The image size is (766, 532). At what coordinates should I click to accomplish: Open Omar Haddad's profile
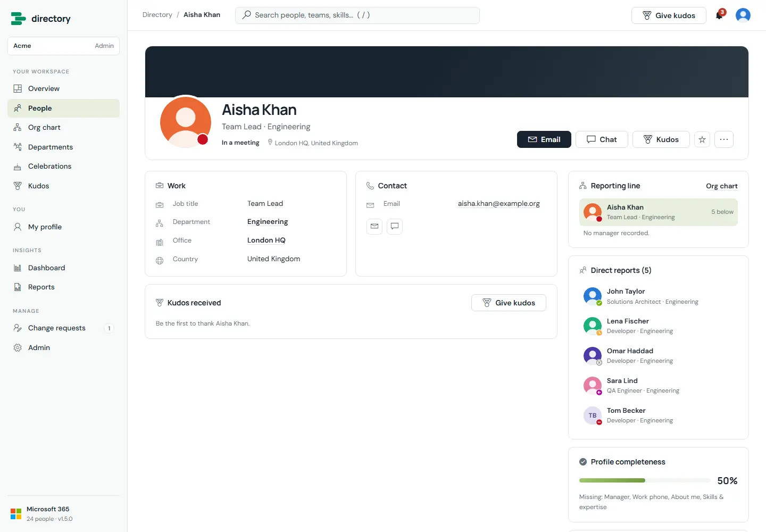(659, 355)
